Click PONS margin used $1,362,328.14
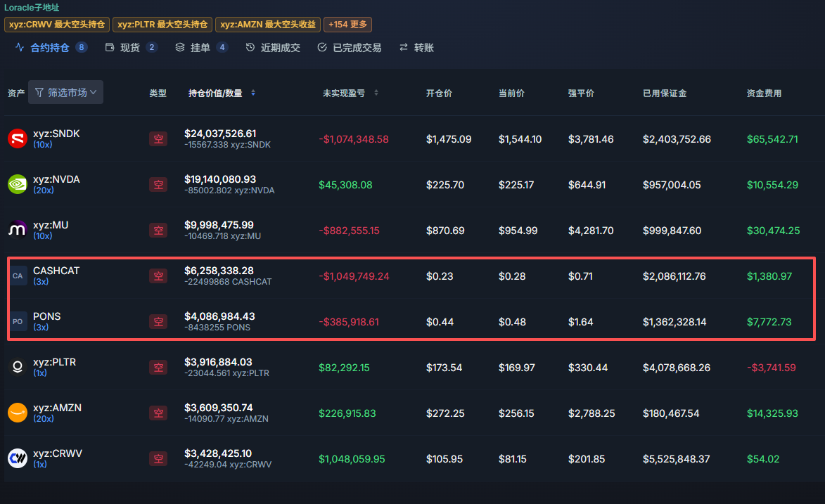The height and width of the screenshot is (504, 825). tap(674, 322)
